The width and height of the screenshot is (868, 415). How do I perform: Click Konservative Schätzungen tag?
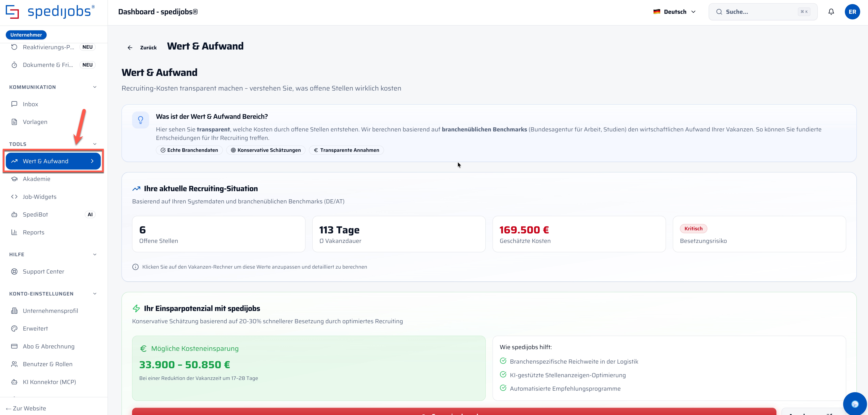click(x=266, y=150)
